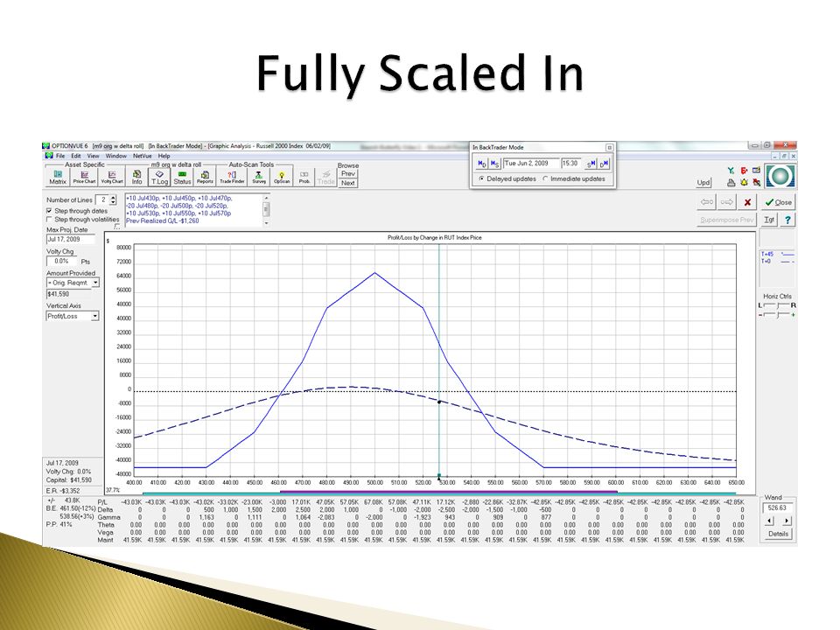This screenshot has height=630, width=840.
Task: Increase Number of Lines with the stepper
Action: click(x=113, y=198)
